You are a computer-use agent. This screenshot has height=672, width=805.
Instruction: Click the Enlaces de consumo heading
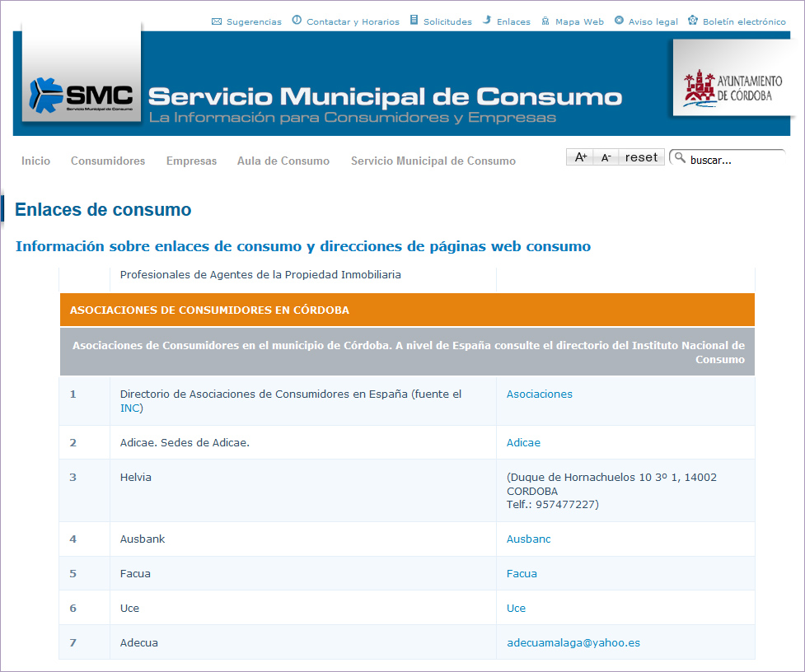pyautogui.click(x=103, y=209)
